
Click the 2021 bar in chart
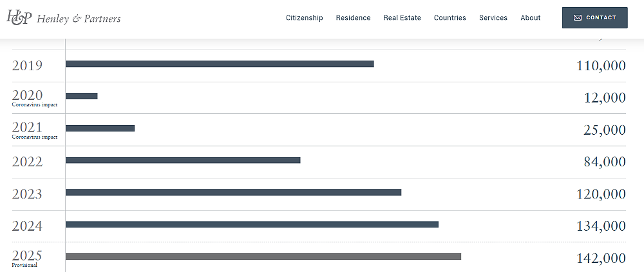pos(100,128)
